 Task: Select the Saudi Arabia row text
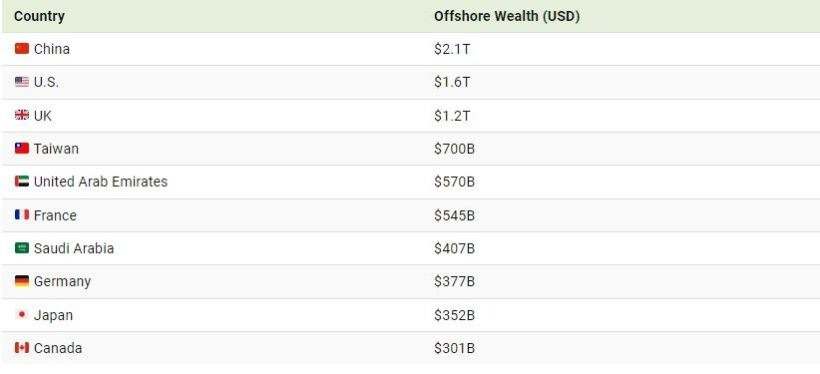74,248
